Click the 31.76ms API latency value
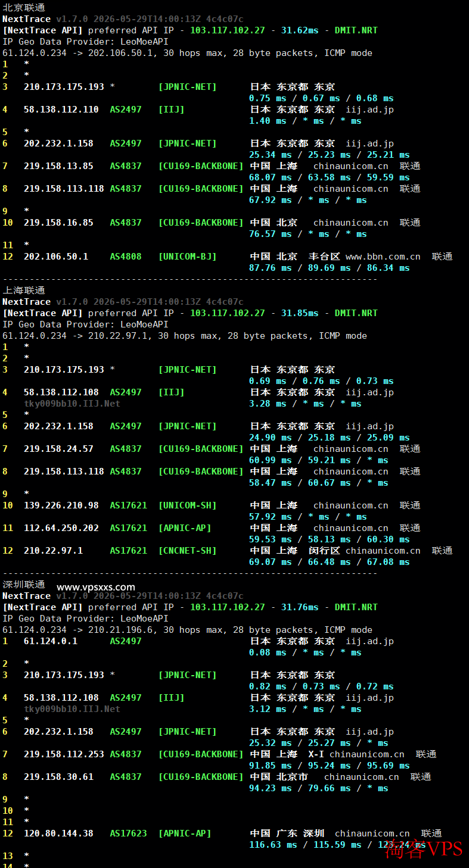This screenshot has height=868, width=469. click(300, 607)
